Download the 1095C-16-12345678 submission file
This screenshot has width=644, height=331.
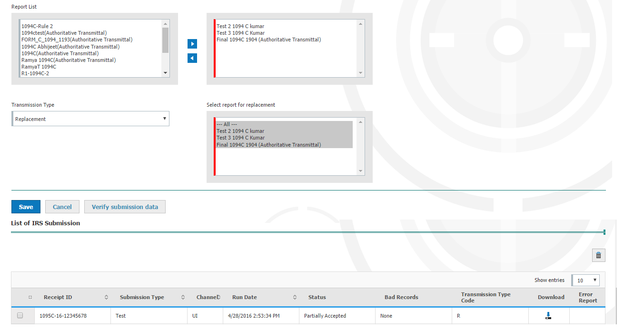[548, 316]
